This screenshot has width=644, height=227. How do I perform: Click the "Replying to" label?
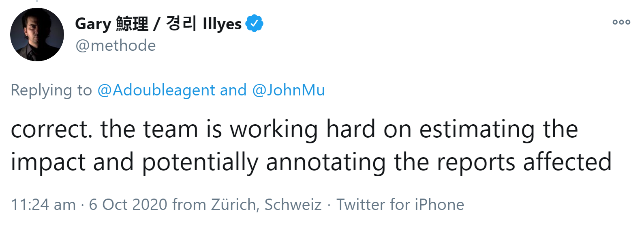[51, 90]
